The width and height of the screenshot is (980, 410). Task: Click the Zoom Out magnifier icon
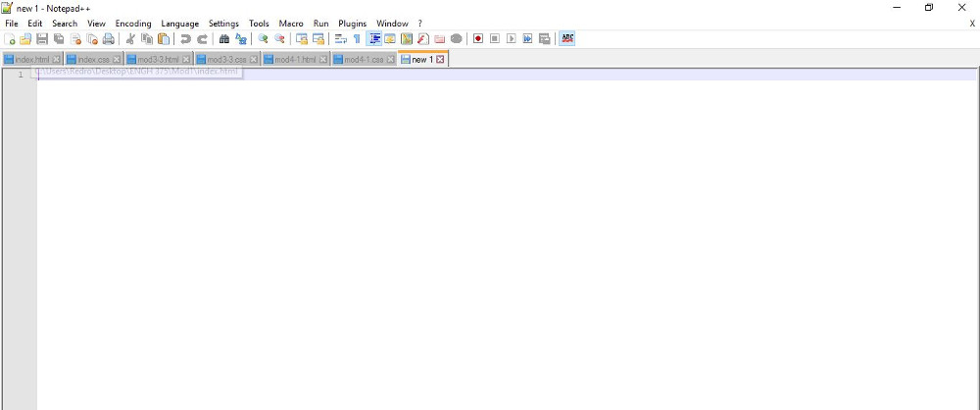pyautogui.click(x=279, y=39)
